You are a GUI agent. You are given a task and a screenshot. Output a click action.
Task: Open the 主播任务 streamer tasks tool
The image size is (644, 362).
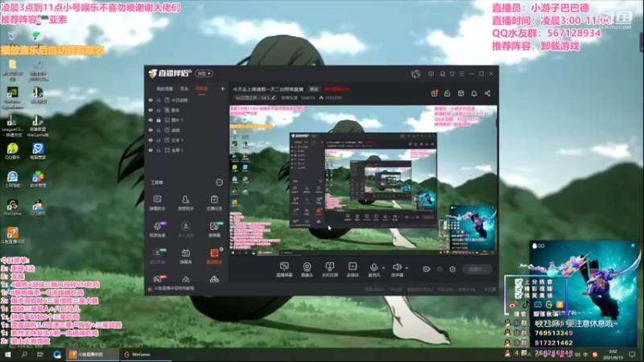click(214, 203)
